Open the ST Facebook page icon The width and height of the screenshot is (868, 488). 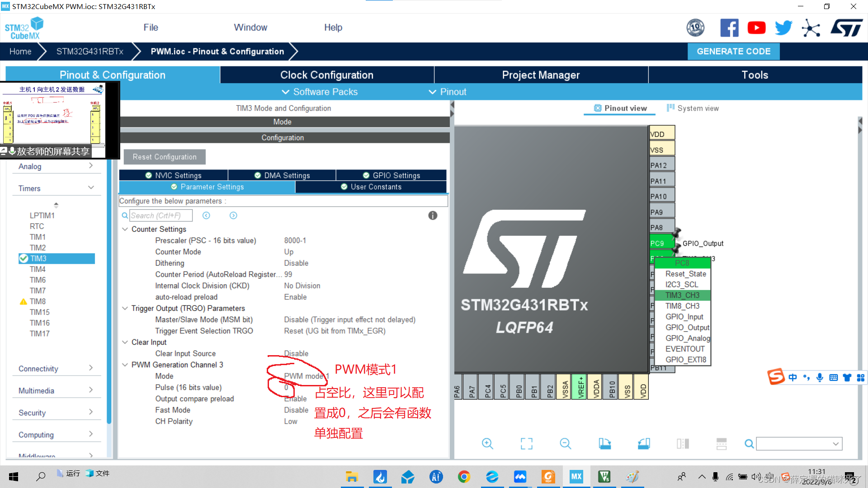coord(729,28)
